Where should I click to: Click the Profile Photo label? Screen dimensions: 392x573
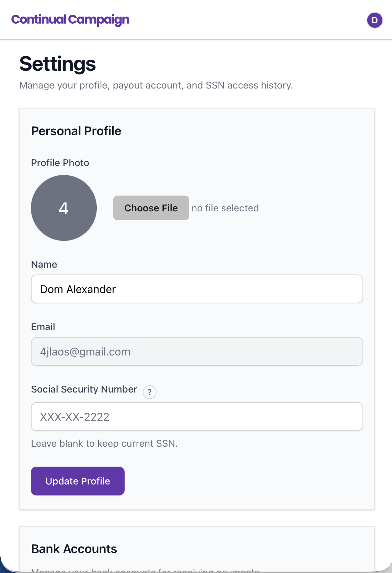(60, 163)
